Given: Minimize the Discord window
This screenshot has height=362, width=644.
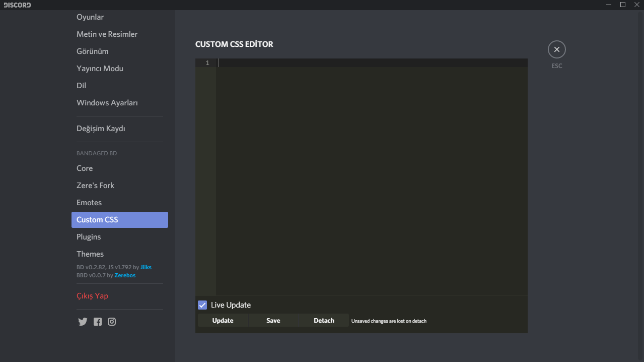Looking at the screenshot, I should 609,5.
